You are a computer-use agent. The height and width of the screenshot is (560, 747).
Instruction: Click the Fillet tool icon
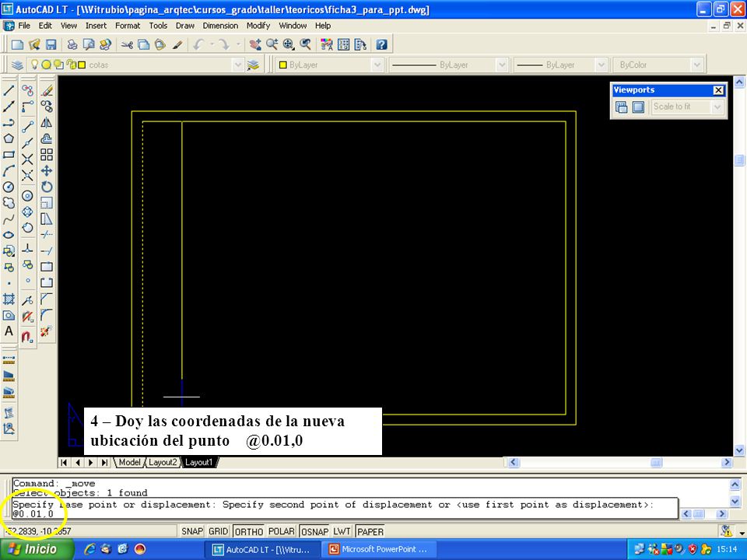(47, 315)
